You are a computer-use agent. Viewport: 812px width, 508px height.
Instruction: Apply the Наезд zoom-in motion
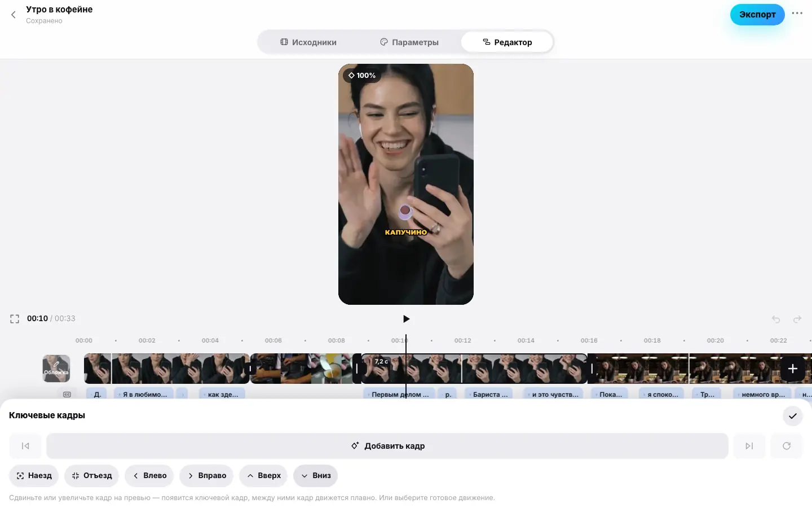tap(34, 476)
